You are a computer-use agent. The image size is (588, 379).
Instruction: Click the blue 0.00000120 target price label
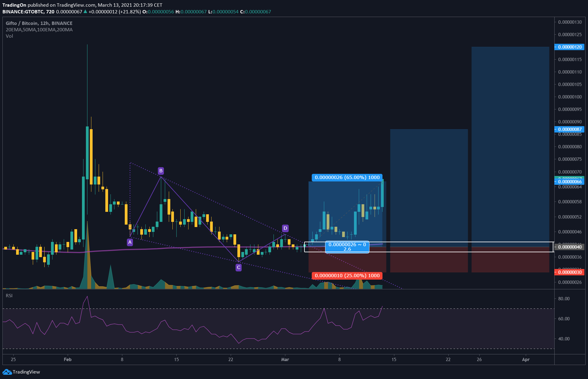point(569,47)
